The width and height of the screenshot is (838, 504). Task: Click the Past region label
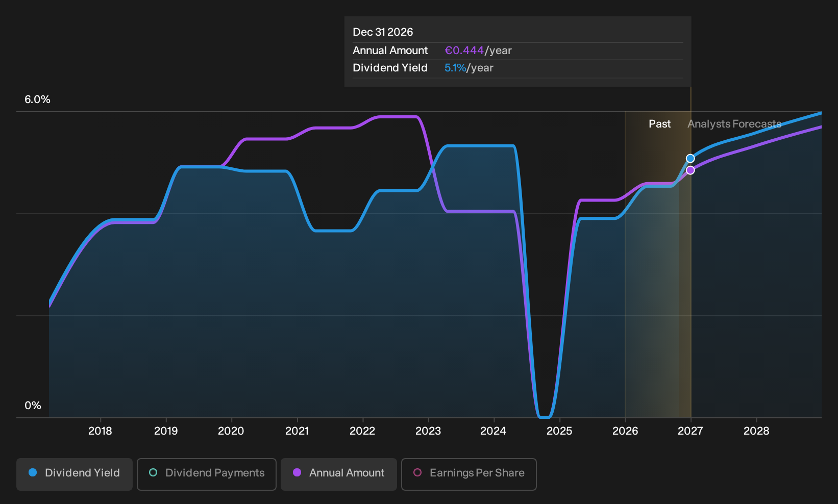click(659, 124)
